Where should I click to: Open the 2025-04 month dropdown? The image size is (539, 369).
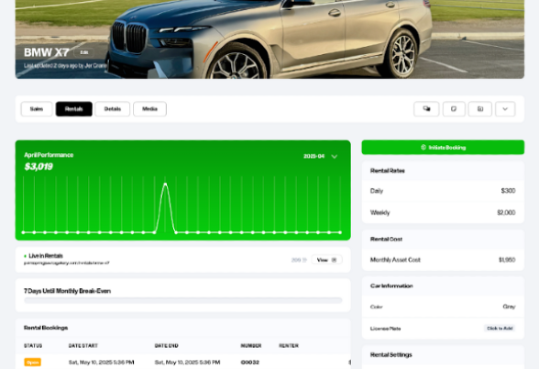click(x=320, y=156)
